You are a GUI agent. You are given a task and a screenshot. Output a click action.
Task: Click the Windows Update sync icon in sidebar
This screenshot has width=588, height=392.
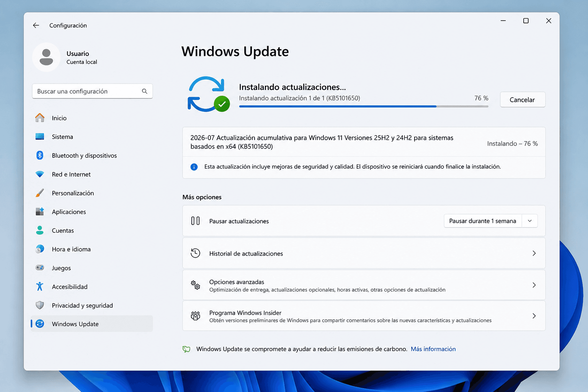coord(40,324)
